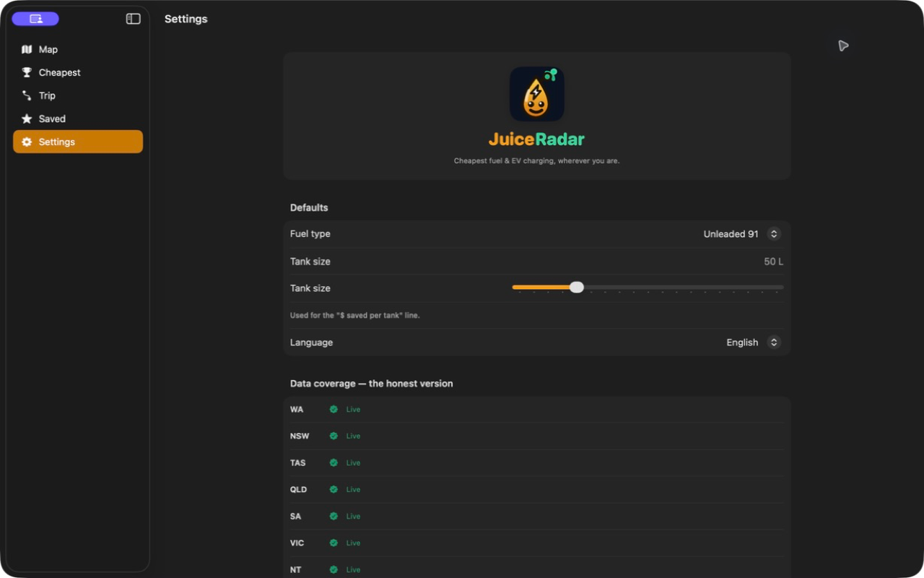This screenshot has height=578, width=924.
Task: Select the Settings sidebar item
Action: point(78,142)
